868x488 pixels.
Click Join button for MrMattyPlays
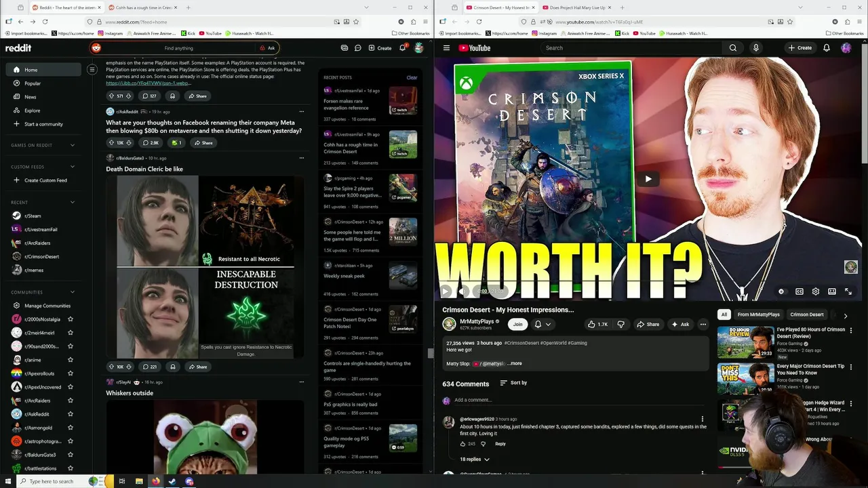tap(518, 325)
